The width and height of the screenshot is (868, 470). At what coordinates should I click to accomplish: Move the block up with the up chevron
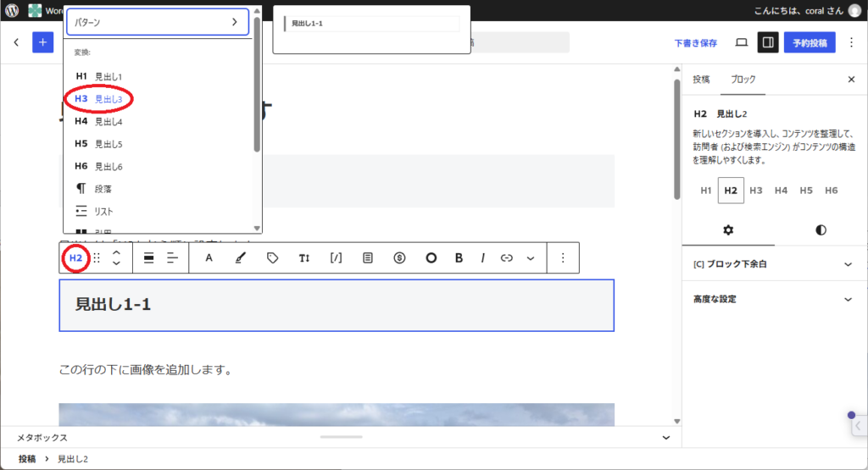tap(116, 252)
